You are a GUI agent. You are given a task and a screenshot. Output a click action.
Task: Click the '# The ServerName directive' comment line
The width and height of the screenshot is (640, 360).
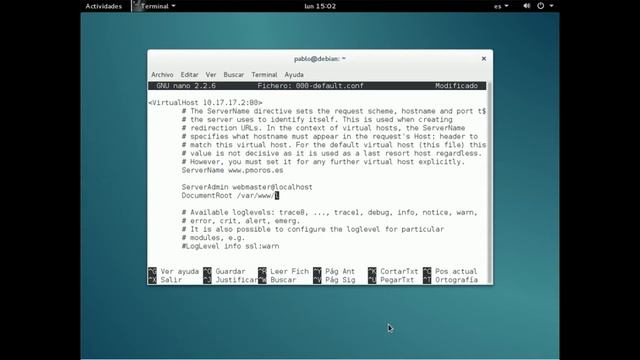334,111
